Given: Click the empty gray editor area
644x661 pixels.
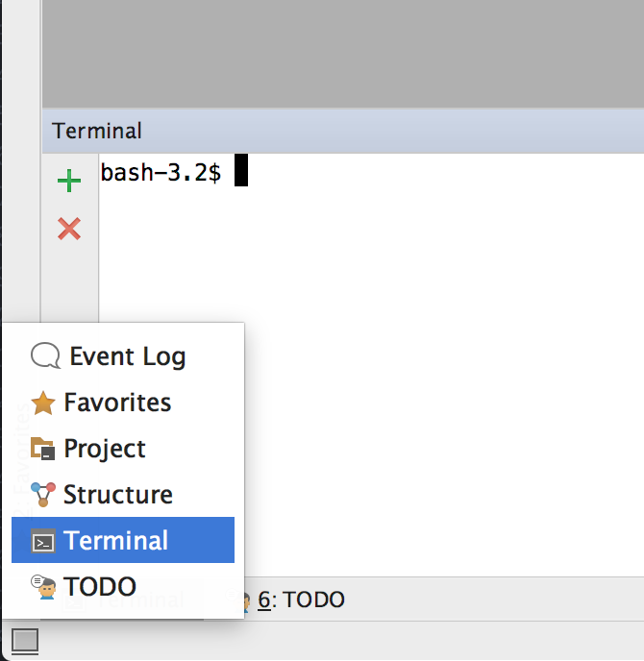Looking at the screenshot, I should click(x=343, y=54).
